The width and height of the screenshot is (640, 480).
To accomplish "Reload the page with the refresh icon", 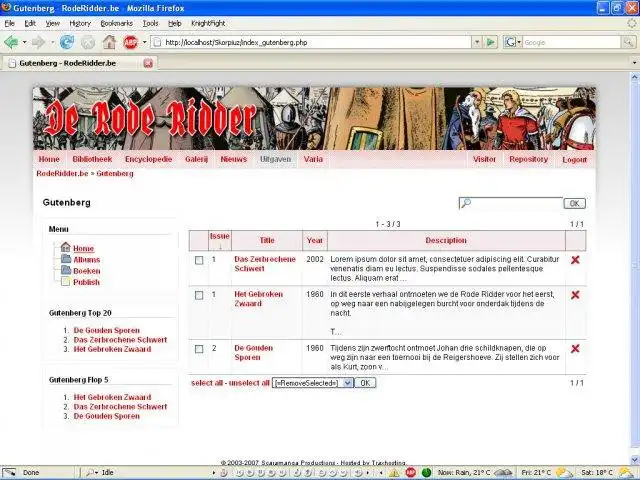I will [x=67, y=42].
